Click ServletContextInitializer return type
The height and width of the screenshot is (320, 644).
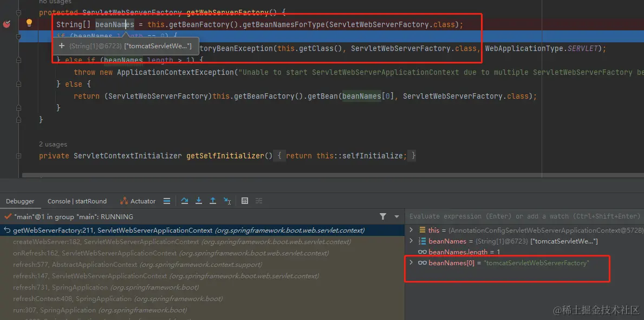pyautogui.click(x=128, y=156)
